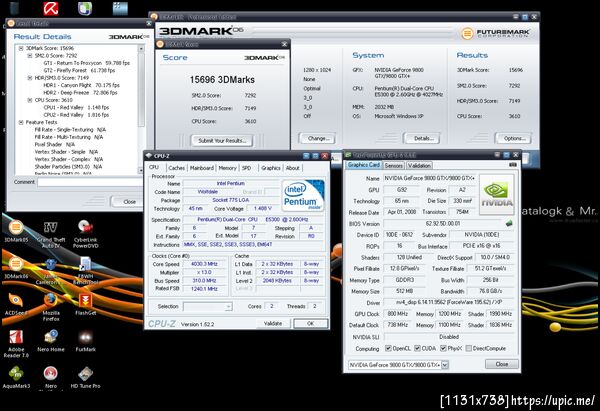Click the Change button in 3DMark06
This screenshot has height=411, width=600.
(x=317, y=138)
